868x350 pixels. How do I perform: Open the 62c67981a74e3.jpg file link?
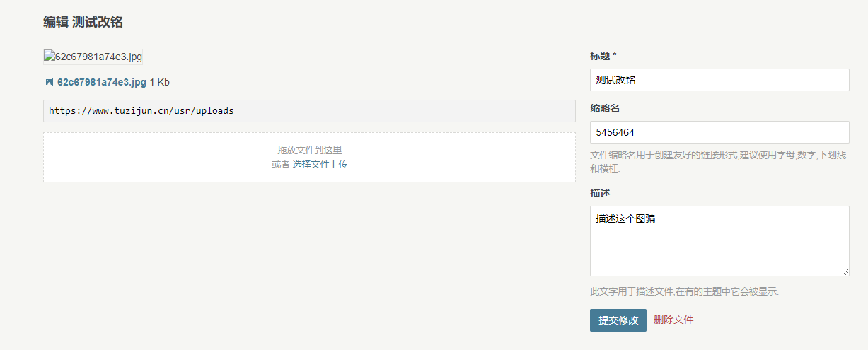pyautogui.click(x=102, y=82)
